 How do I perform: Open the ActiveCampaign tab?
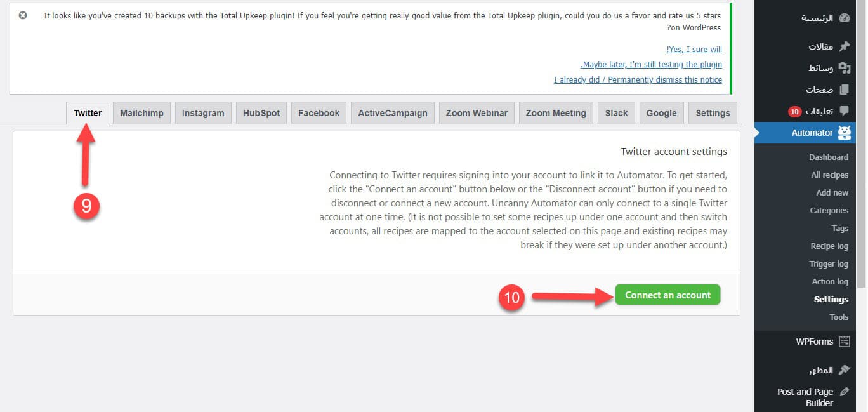tap(393, 113)
